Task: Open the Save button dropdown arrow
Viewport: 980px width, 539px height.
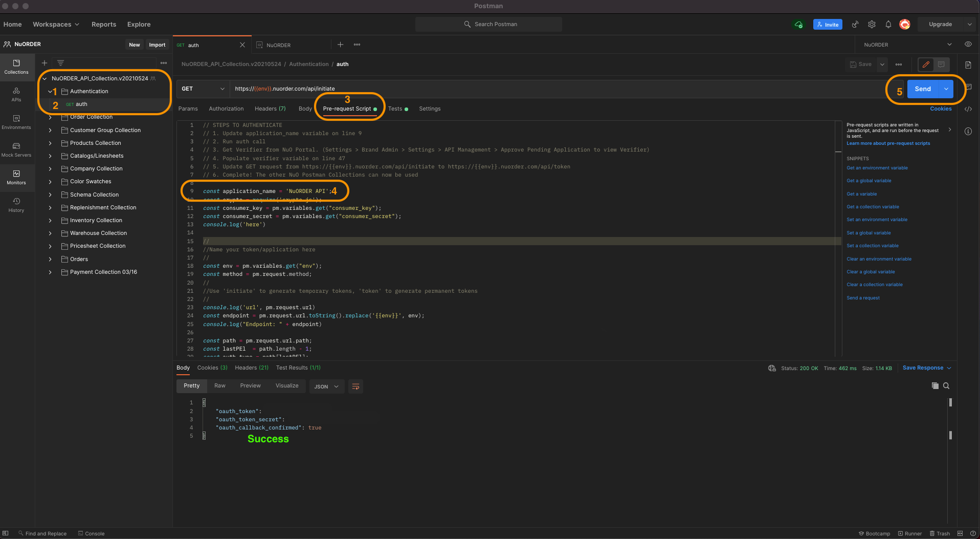Action: point(882,64)
